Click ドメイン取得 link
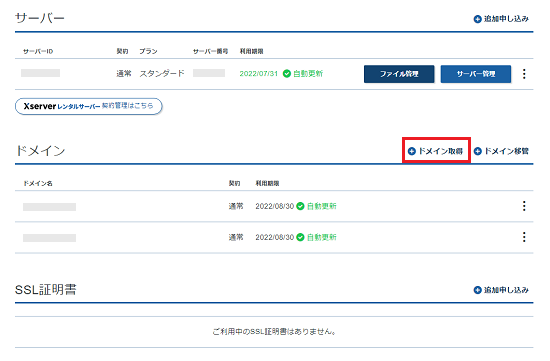550x361 pixels. click(436, 151)
